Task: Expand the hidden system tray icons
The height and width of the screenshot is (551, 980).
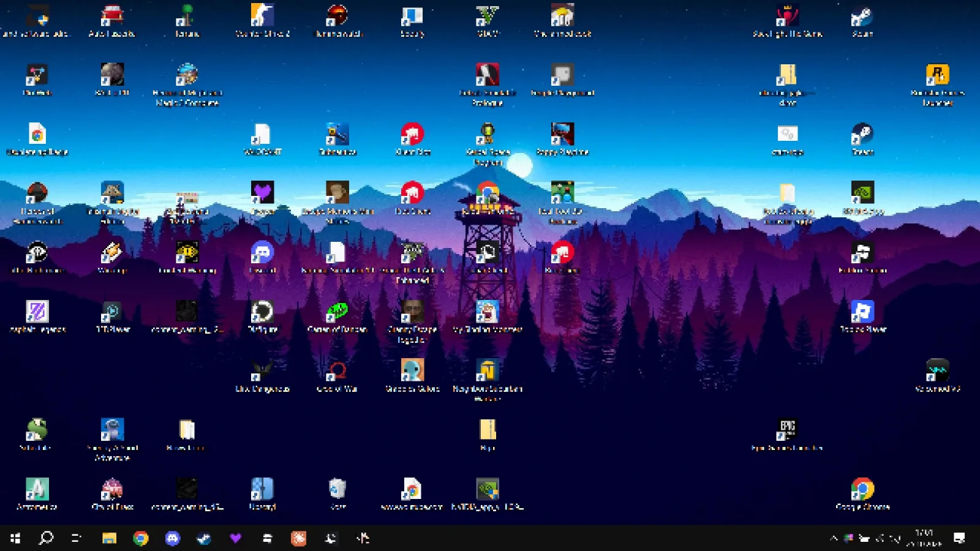Action: pos(834,538)
